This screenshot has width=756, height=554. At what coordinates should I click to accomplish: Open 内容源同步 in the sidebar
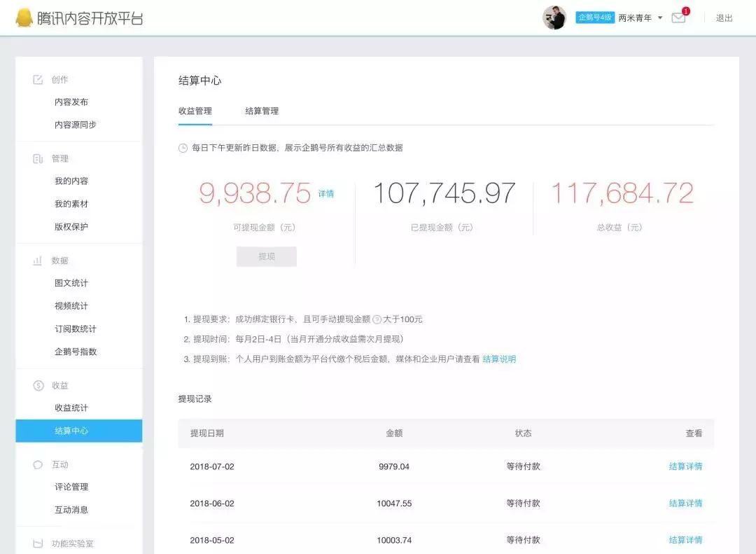[x=75, y=125]
